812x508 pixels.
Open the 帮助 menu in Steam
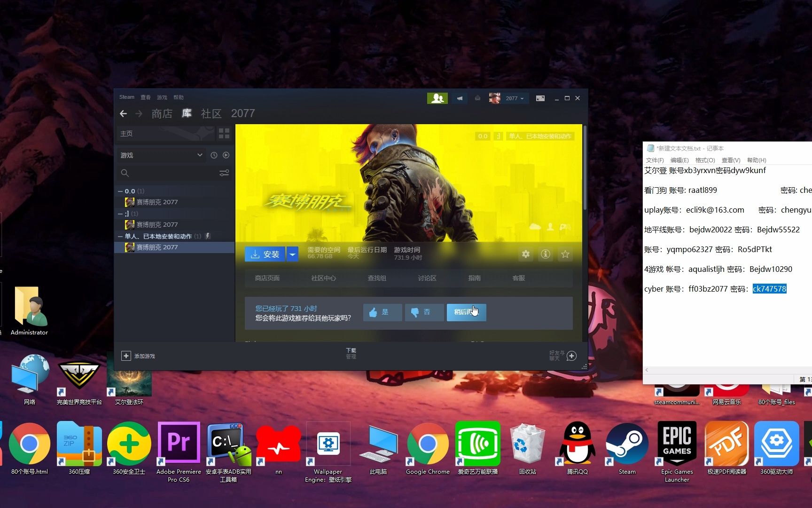(x=179, y=97)
